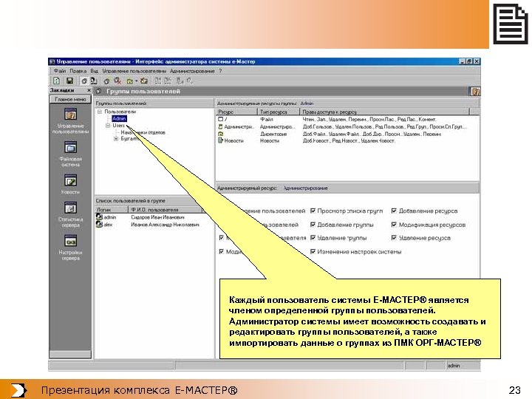
Task: Select the Директория resource type row
Action: tap(273, 134)
